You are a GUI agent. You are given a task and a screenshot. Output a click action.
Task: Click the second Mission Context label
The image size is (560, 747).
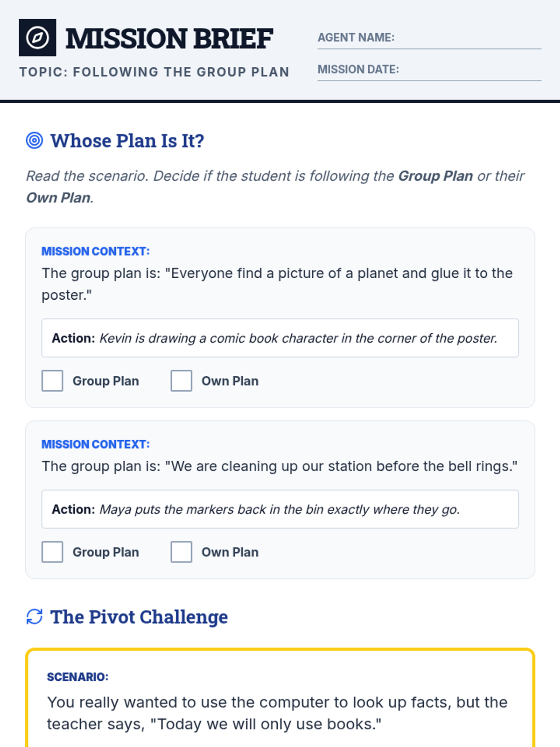point(96,444)
